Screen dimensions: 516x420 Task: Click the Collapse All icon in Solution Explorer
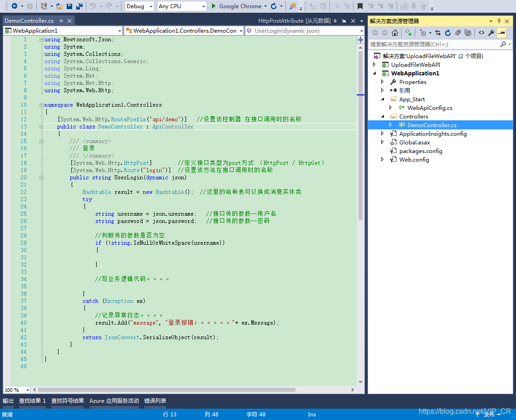click(x=458, y=33)
